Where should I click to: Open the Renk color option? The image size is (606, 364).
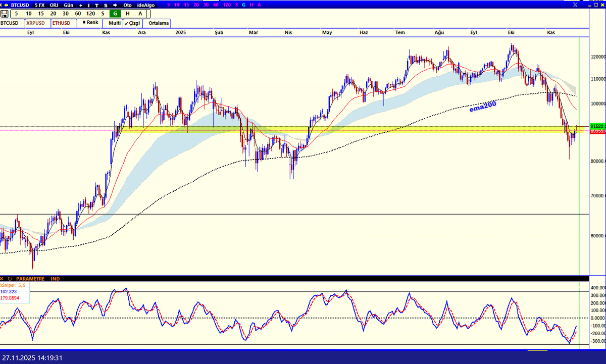[x=89, y=23]
